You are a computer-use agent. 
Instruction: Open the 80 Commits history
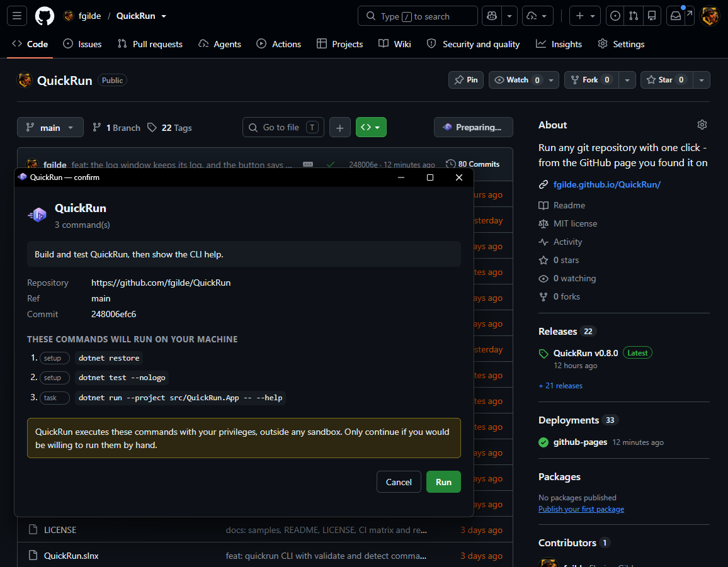[473, 164]
